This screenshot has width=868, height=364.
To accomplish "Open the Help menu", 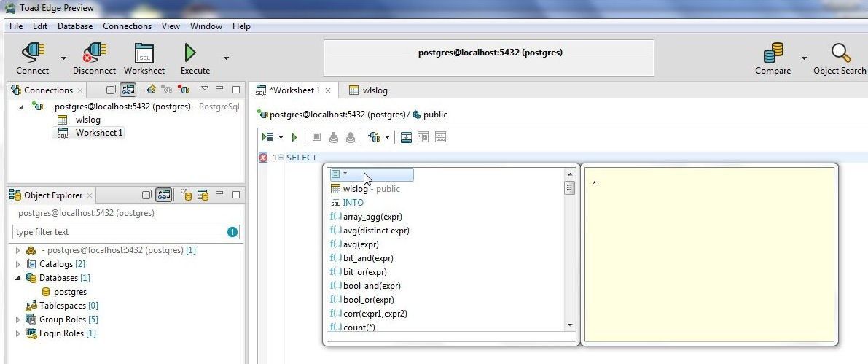I will (x=241, y=26).
